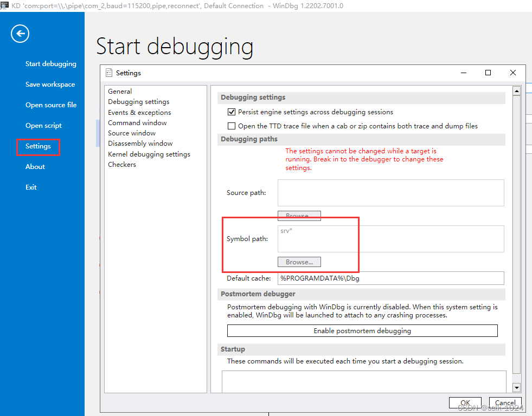532x416 pixels.
Task: Select Kernel debugging settings category
Action: tap(149, 154)
